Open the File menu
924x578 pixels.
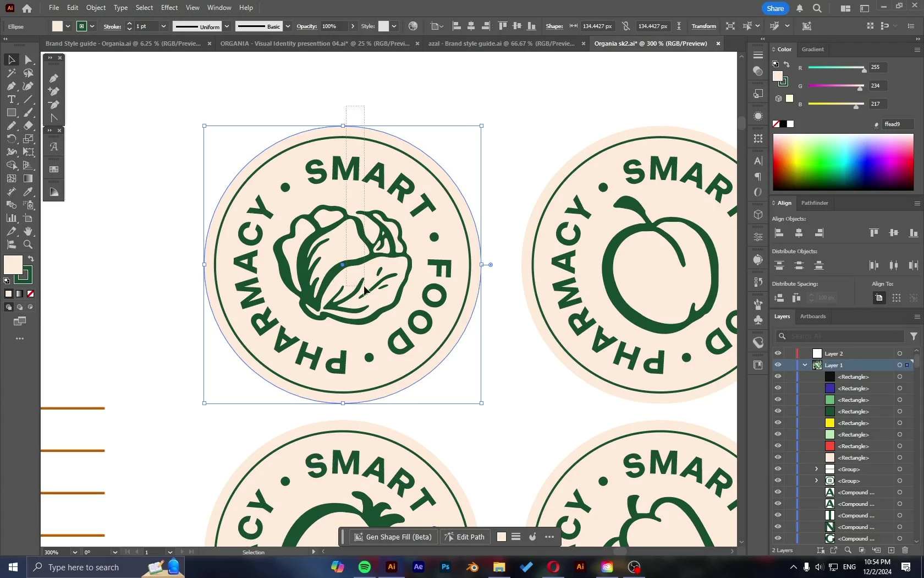click(x=54, y=8)
